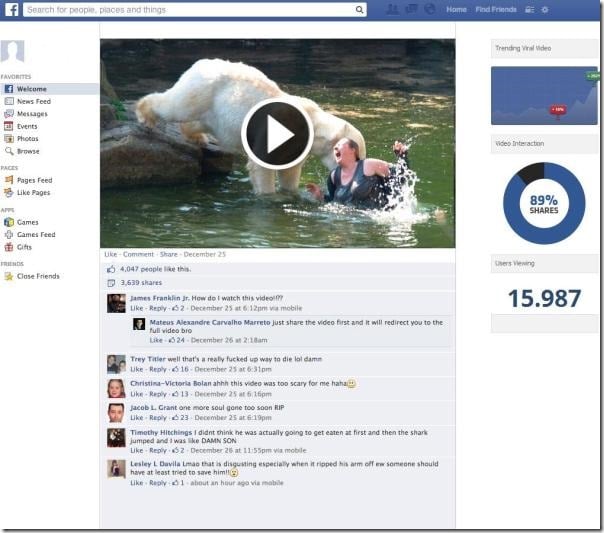This screenshot has width=604, height=533.
Task: Click the Photos sidebar icon
Action: coord(8,139)
